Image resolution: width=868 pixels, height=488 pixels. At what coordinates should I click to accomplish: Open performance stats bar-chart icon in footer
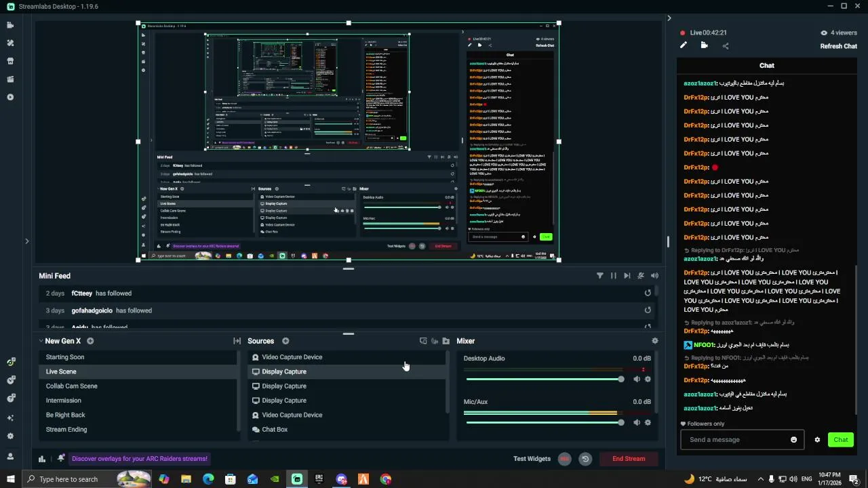[x=42, y=459]
